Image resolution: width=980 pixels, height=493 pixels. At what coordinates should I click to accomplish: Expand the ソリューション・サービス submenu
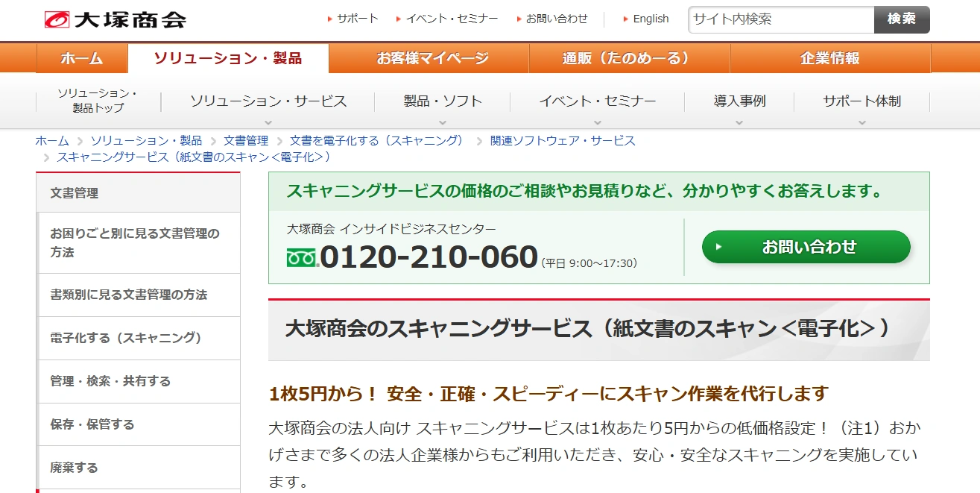pyautogui.click(x=268, y=102)
